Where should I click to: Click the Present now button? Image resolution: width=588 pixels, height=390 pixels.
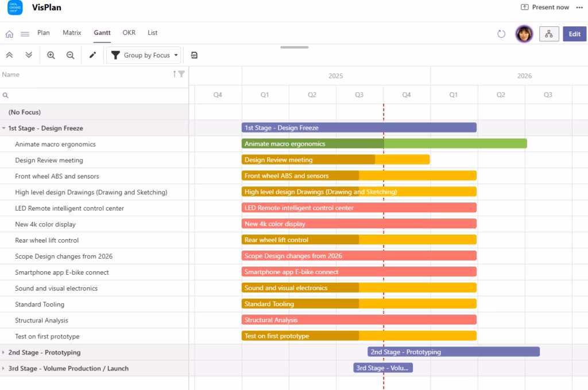[545, 7]
